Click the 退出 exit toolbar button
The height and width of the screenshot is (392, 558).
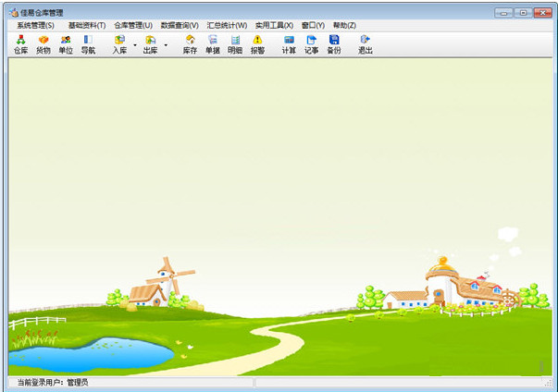pyautogui.click(x=365, y=44)
